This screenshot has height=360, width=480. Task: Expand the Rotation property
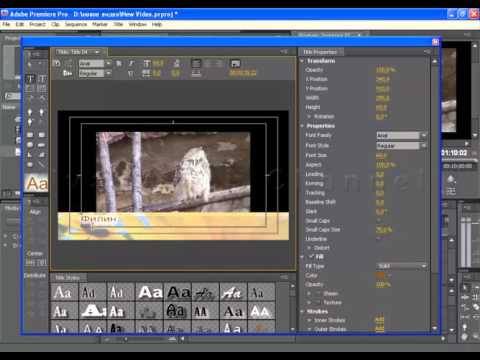coord(309,116)
